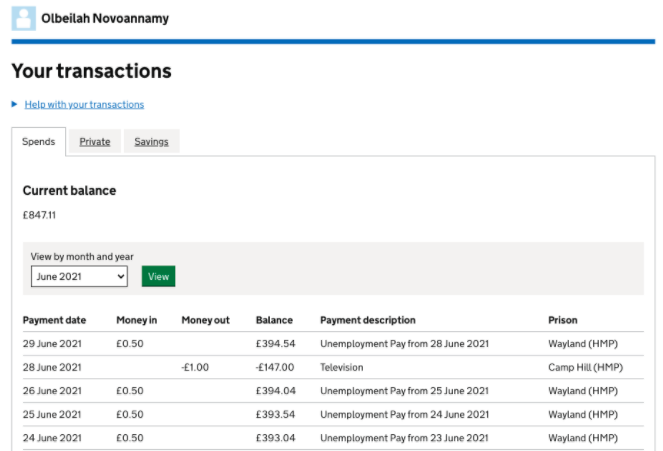Viewport: 663px width, 451px height.
Task: Click the user avatar icon
Action: coord(22,18)
